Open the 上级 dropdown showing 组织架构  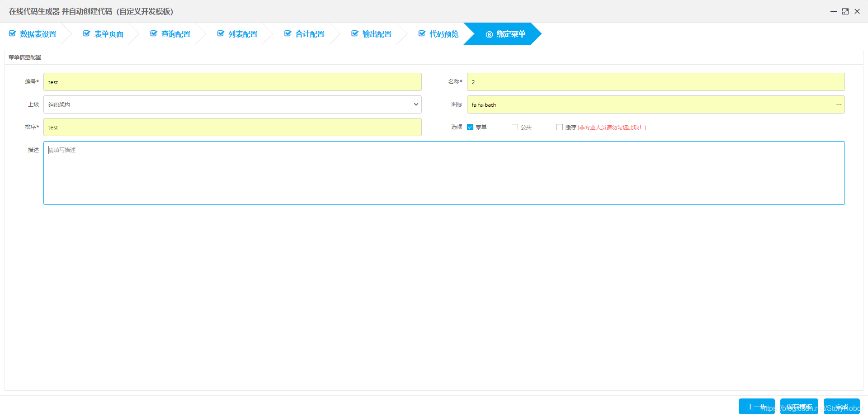pyautogui.click(x=232, y=104)
